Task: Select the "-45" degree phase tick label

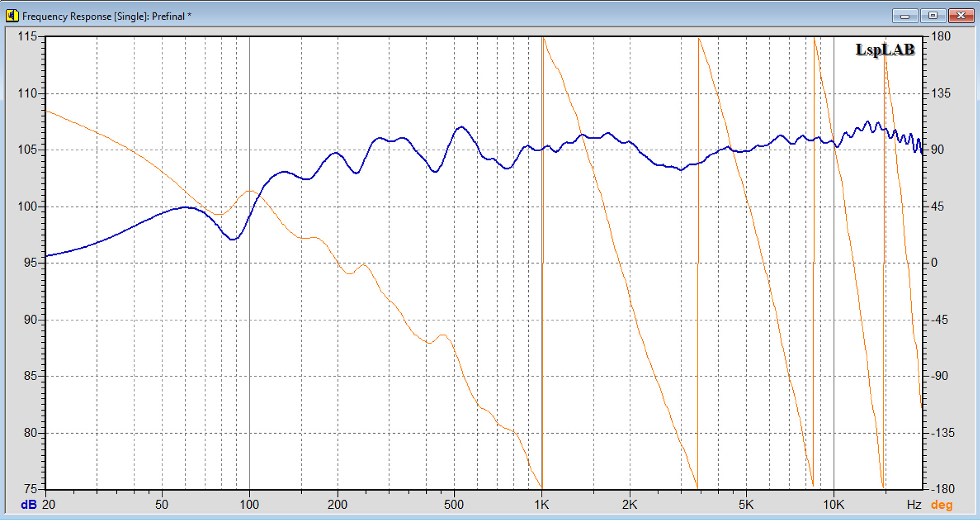Action: click(x=940, y=320)
